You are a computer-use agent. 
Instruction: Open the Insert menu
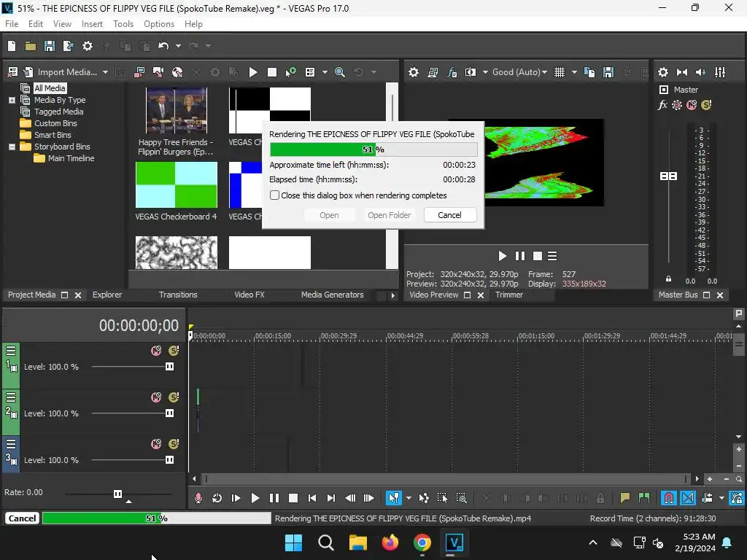pos(92,24)
